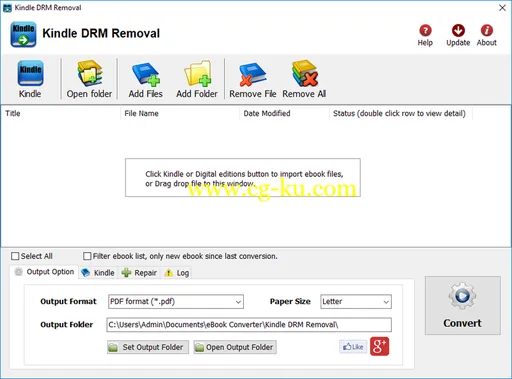This screenshot has width=512, height=379.
Task: Toggle the Select All checkbox
Action: coord(15,256)
